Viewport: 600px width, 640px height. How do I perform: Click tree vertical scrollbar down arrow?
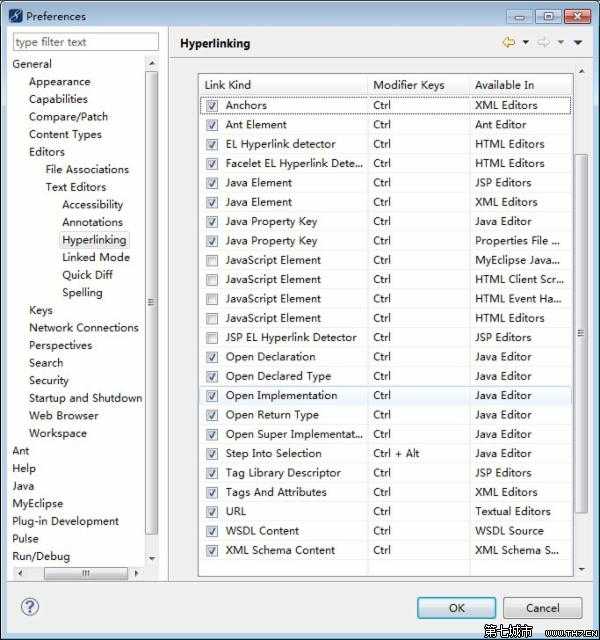click(152, 558)
